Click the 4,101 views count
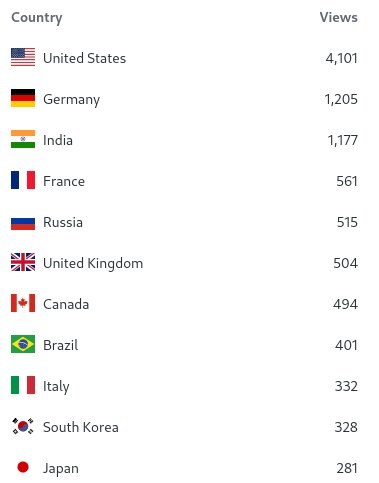Viewport: 379px width, 483px height. (341, 59)
